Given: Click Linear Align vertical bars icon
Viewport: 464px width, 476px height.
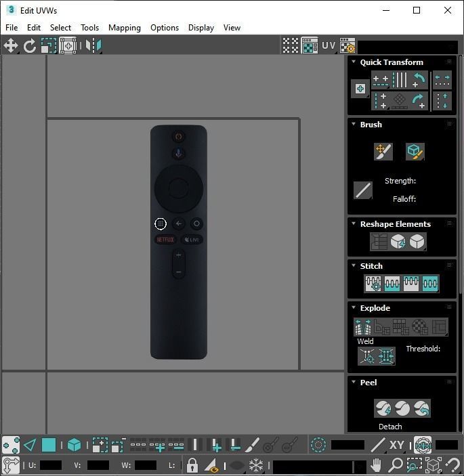Looking at the screenshot, I should point(400,80).
